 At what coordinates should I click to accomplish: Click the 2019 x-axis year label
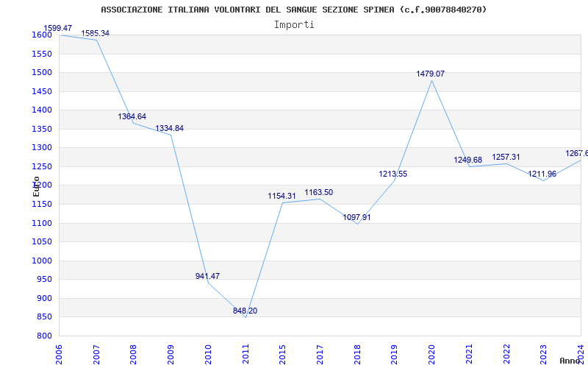[x=395, y=355]
